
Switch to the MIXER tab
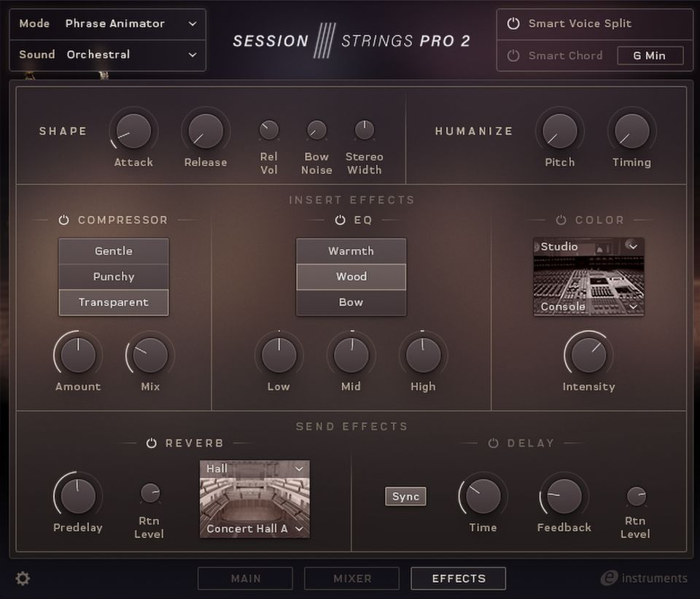click(x=351, y=579)
